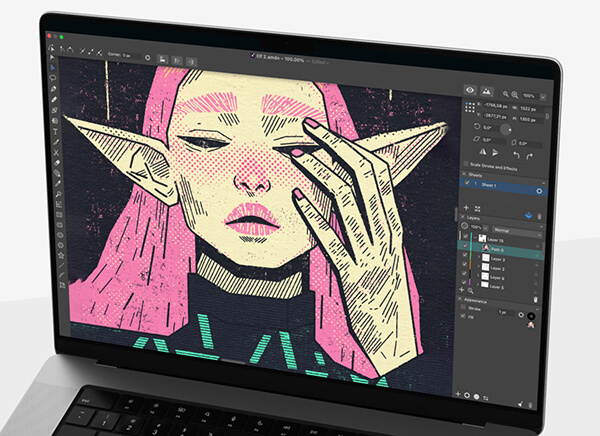Close the Sheets panel with its X
Screen dimensions: 600x436
point(465,174)
